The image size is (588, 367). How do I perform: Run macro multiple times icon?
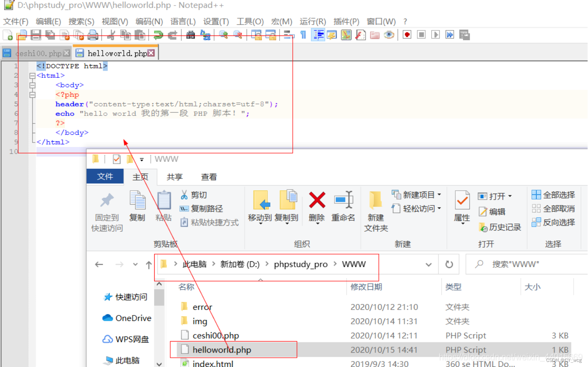pos(450,35)
